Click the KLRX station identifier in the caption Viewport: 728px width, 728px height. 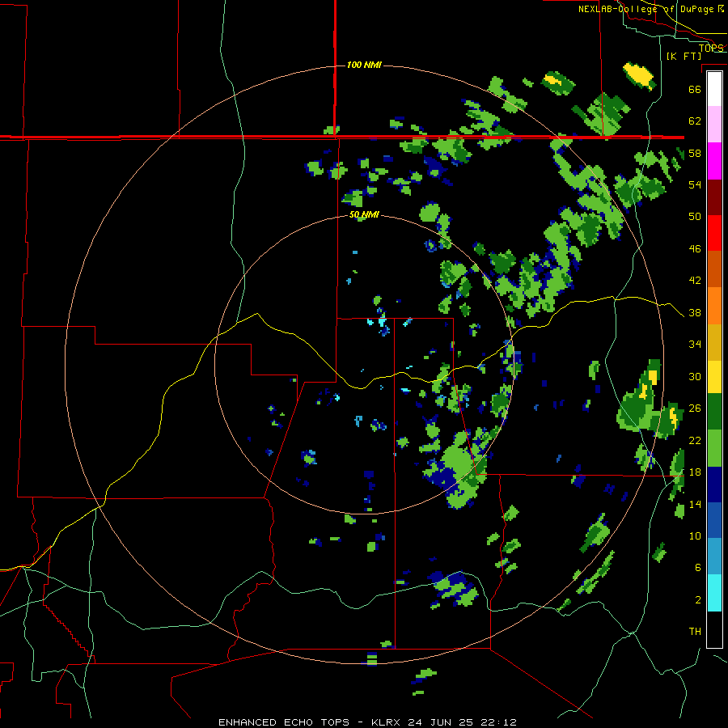point(385,722)
